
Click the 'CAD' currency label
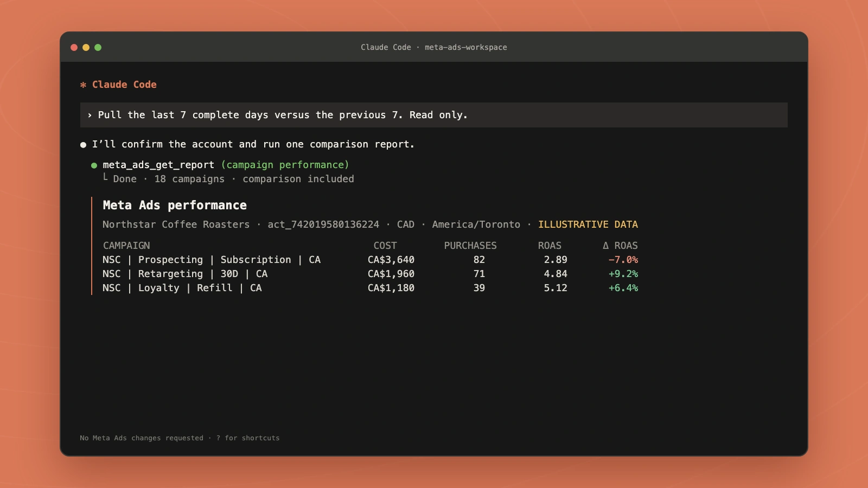pyautogui.click(x=405, y=224)
